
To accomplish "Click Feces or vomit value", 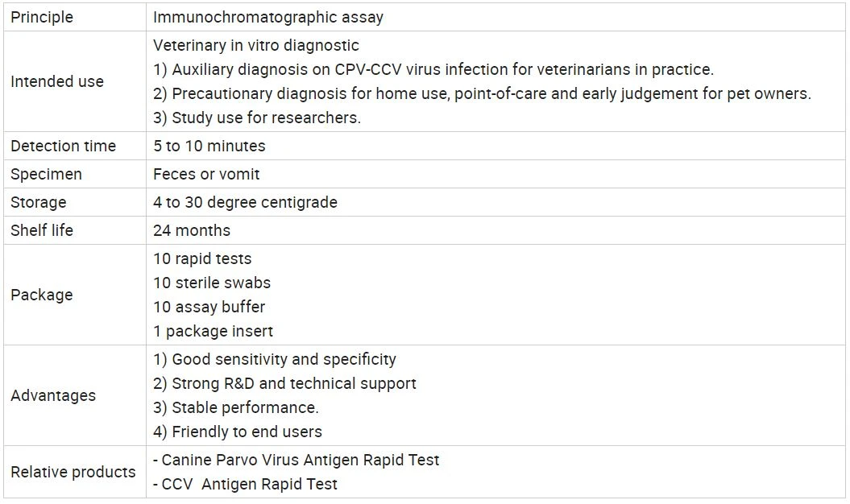I will click(x=206, y=175).
